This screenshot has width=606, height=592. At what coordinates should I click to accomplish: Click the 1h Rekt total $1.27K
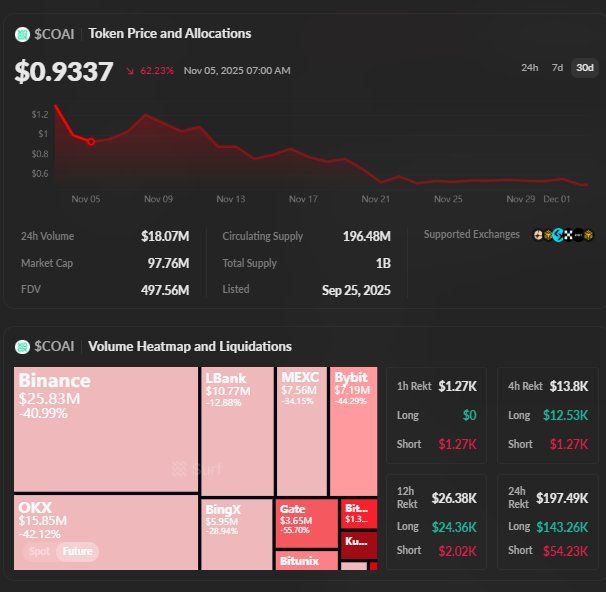click(x=457, y=386)
